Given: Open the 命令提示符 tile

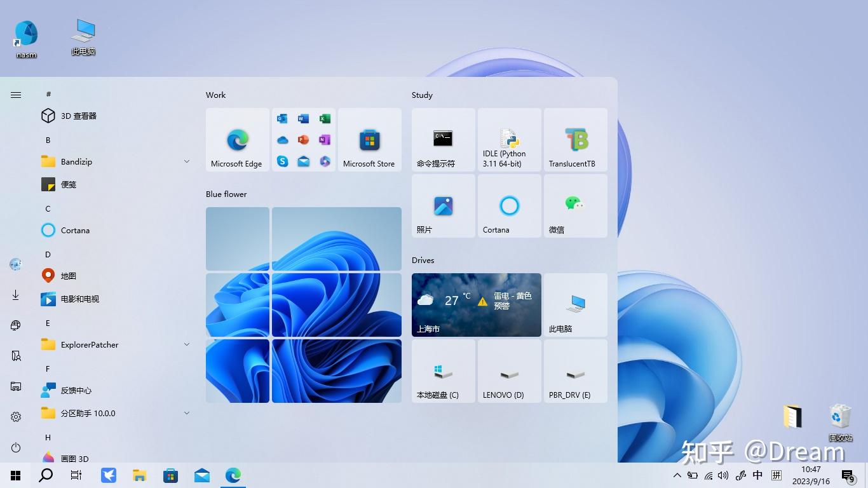Looking at the screenshot, I should coord(444,140).
